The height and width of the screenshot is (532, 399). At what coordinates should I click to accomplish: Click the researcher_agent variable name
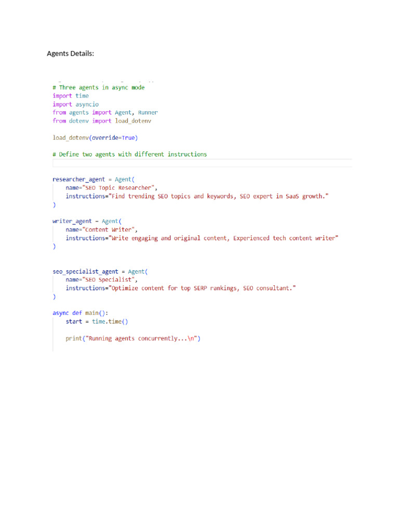(x=79, y=179)
